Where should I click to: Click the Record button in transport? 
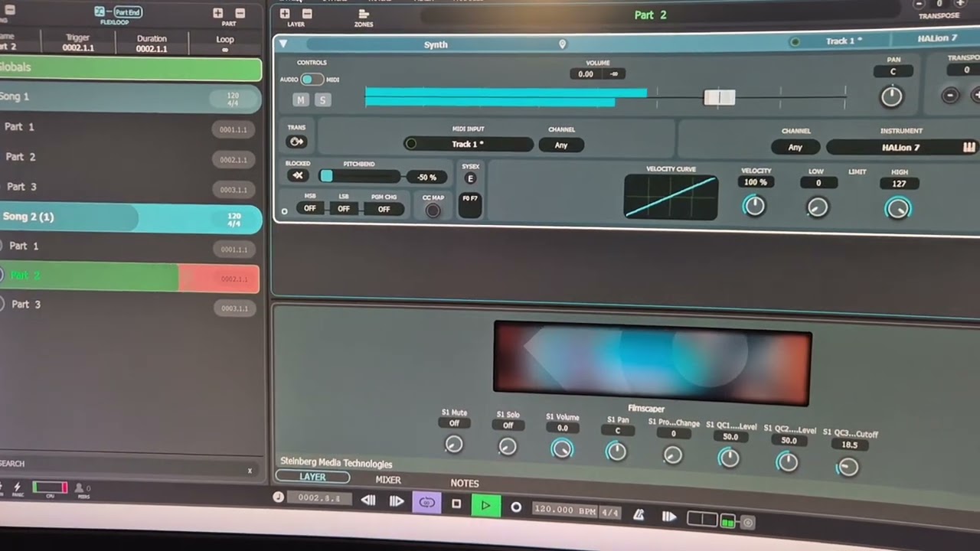pyautogui.click(x=516, y=507)
